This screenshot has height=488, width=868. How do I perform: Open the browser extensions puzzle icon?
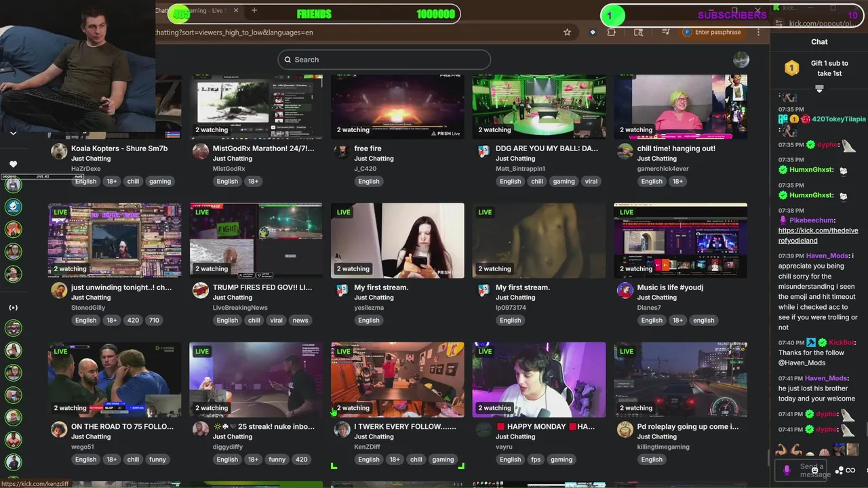click(x=612, y=32)
